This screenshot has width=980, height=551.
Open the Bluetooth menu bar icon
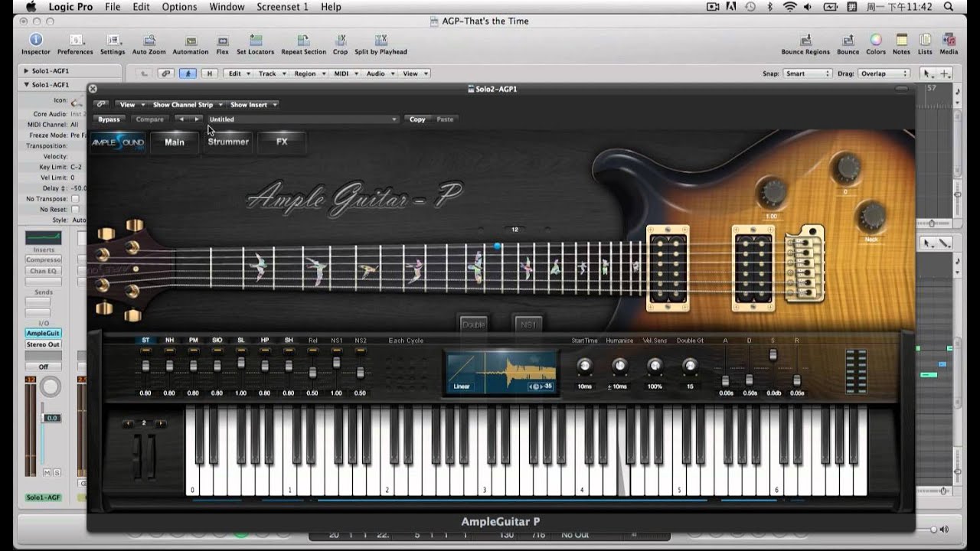770,7
